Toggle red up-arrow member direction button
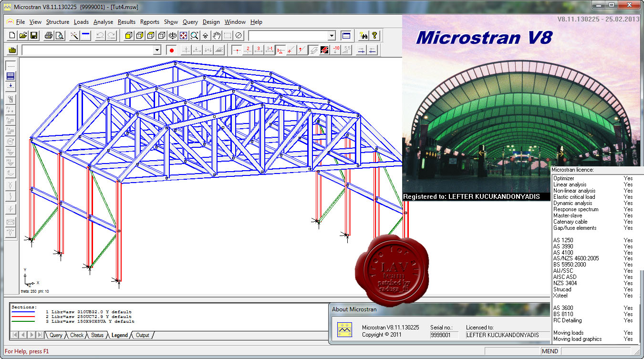Screen dimensions: 644x359 click(x=302, y=50)
